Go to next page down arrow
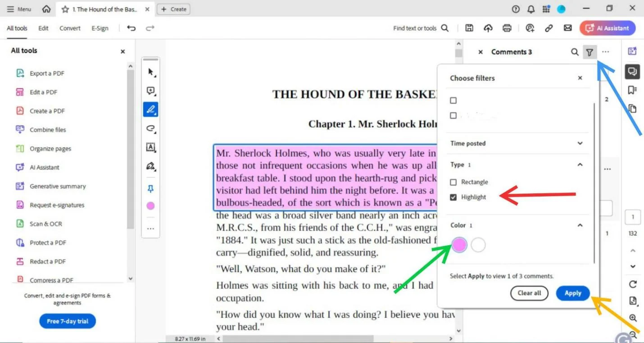Viewport: 644px width, 343px height. tap(633, 266)
